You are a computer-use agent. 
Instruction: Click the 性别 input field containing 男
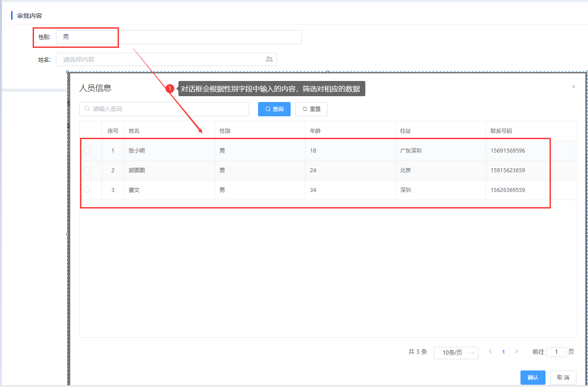pyautogui.click(x=179, y=37)
